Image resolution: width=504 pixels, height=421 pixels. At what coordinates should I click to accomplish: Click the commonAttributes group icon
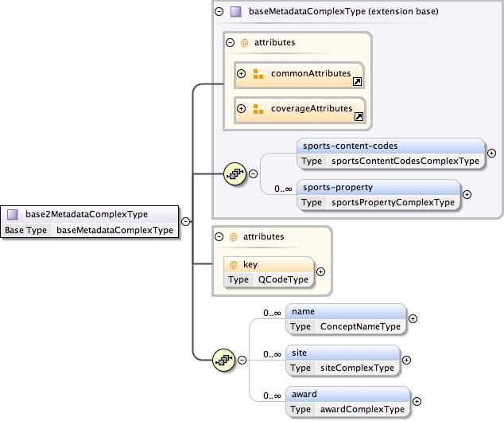258,74
